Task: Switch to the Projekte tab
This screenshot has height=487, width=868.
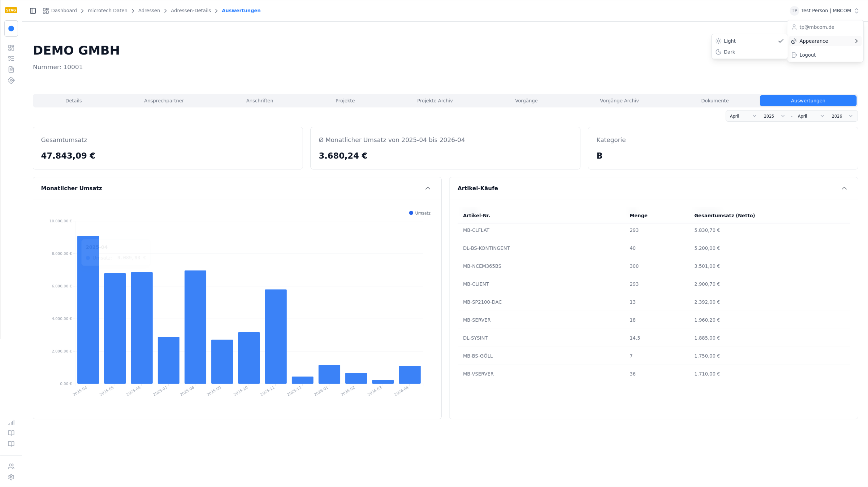Action: (x=345, y=101)
